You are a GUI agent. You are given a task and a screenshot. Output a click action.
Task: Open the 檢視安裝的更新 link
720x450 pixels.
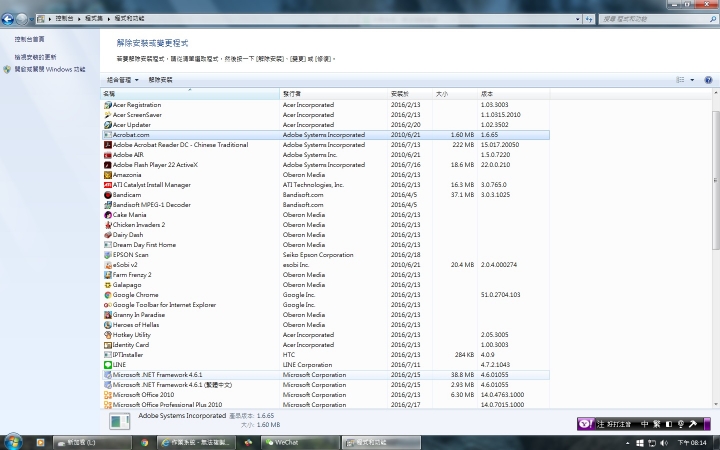35,57
